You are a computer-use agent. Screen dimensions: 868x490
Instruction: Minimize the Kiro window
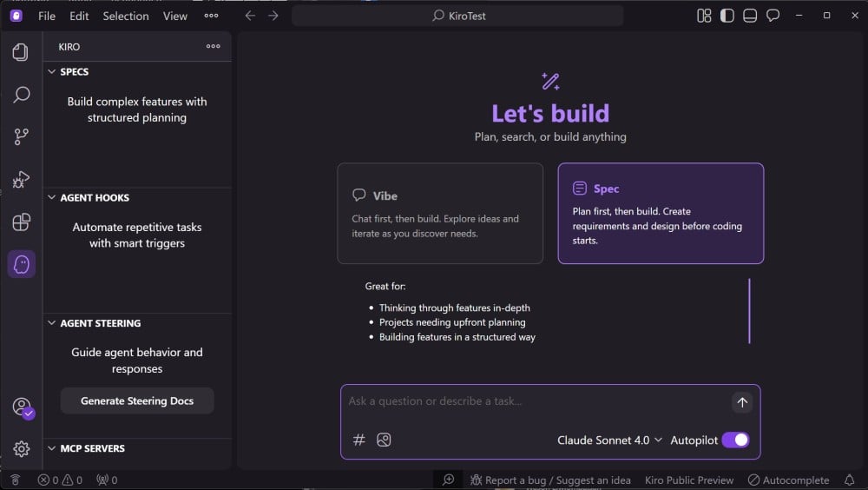tap(799, 16)
